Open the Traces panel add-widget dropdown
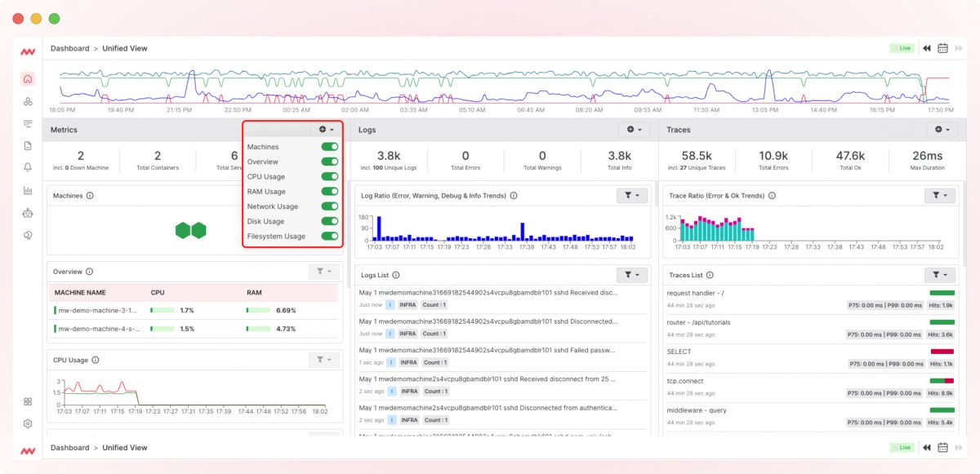The height and width of the screenshot is (474, 980). point(947,130)
